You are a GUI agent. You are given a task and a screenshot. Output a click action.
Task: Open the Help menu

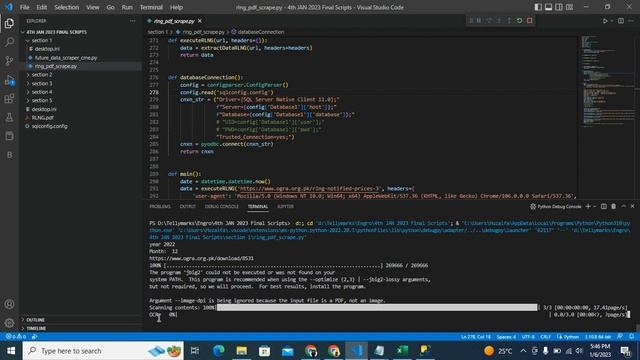[176, 7]
